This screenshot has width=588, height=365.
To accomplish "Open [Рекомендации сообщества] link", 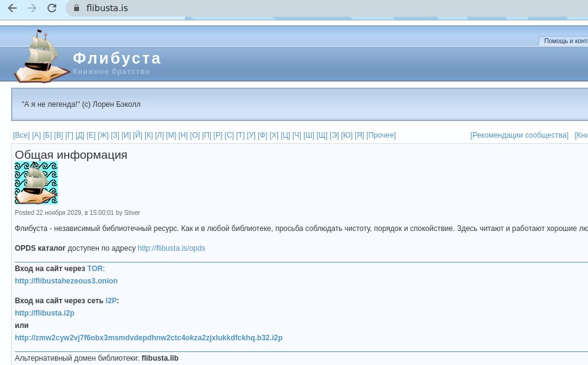I will tap(519, 135).
